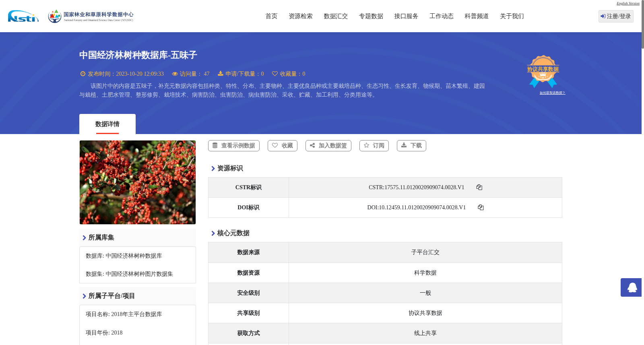Click the 科学数据 value cell
This screenshot has width=644, height=345.
point(425,273)
